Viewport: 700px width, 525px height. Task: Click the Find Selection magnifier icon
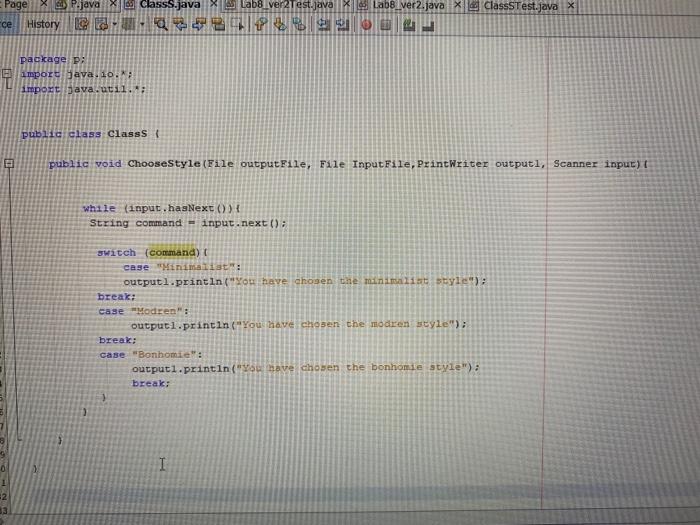161,24
